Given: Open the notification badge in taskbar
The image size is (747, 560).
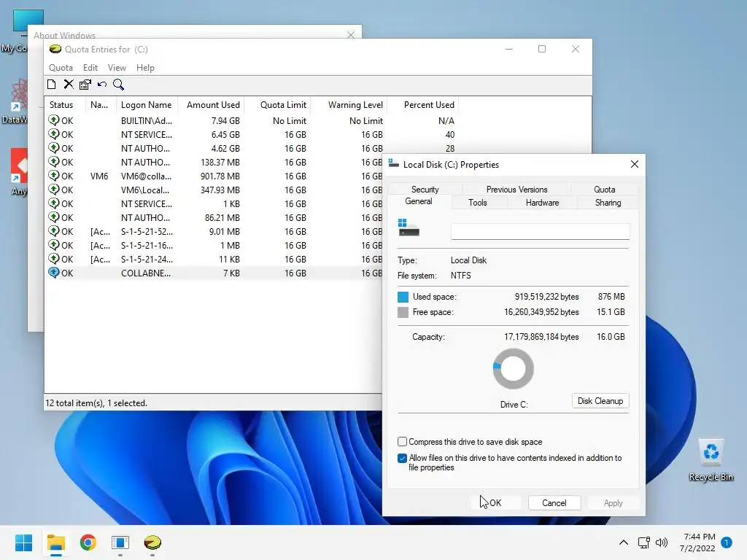Looking at the screenshot, I should pos(727,542).
